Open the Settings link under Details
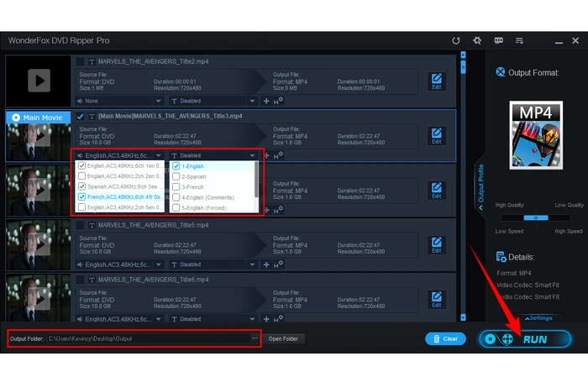The width and height of the screenshot is (588, 382). [538, 318]
